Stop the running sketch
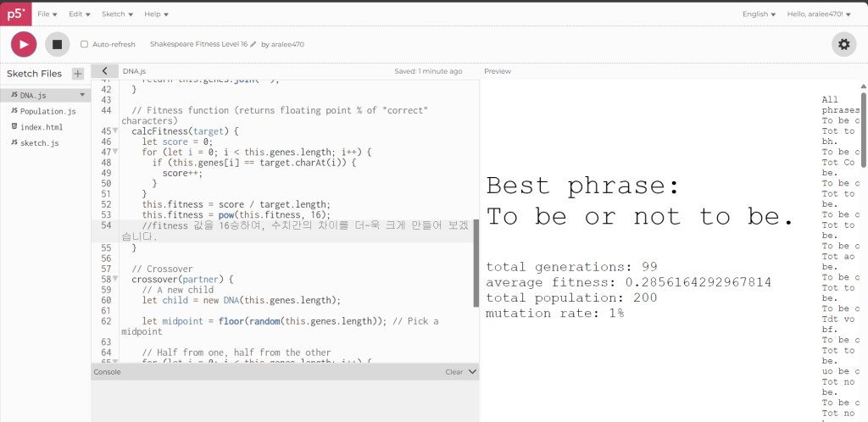This screenshot has width=868, height=422. (57, 44)
